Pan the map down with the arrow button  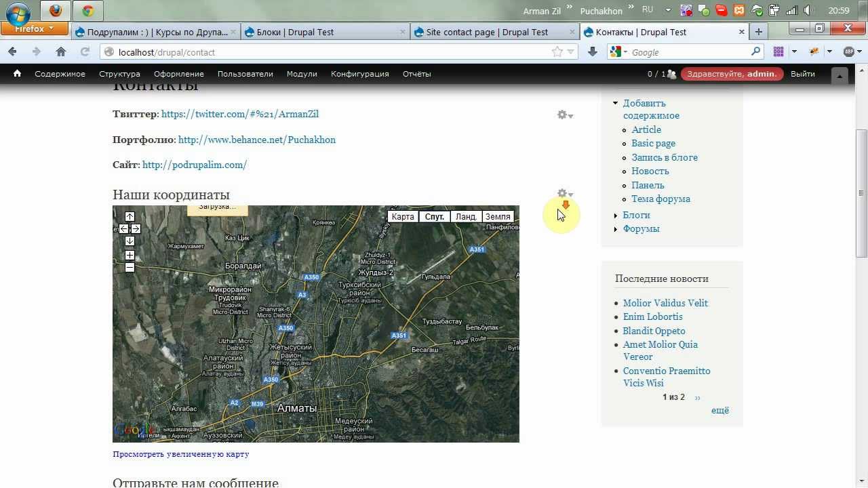click(130, 241)
